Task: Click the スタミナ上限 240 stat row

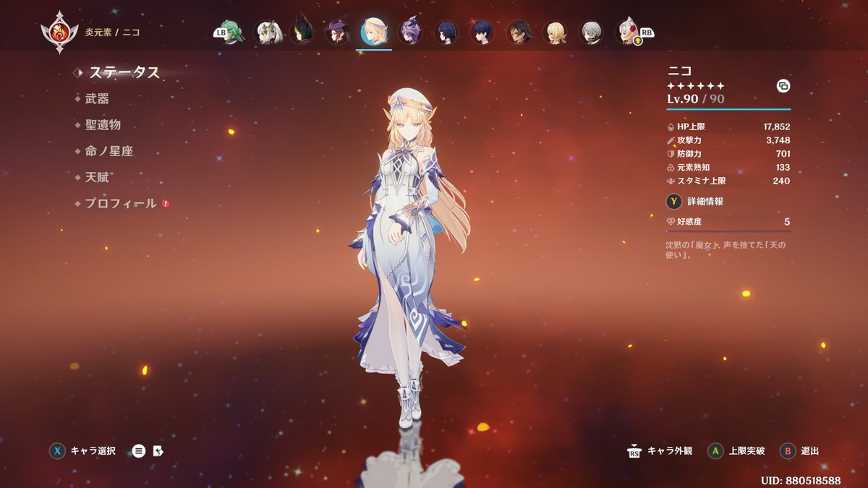Action: click(x=728, y=181)
